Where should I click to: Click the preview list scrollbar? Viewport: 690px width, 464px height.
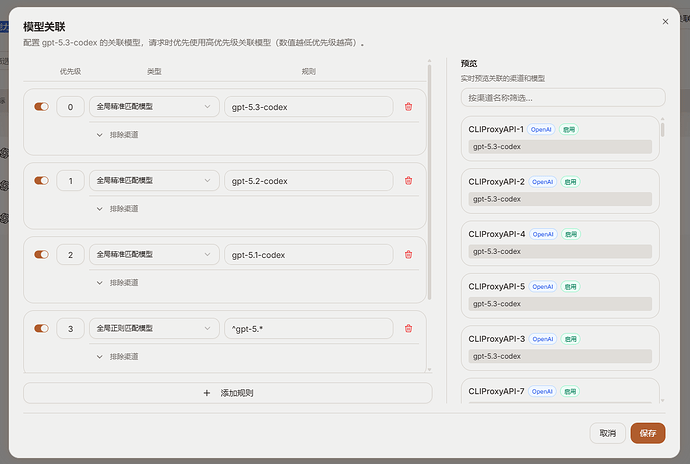(x=662, y=129)
